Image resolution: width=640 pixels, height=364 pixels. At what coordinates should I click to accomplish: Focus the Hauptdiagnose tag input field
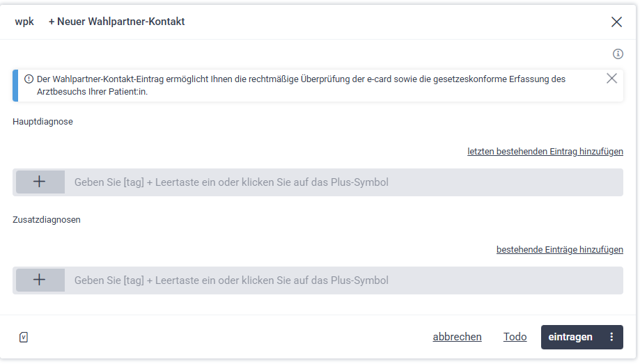[341, 182]
